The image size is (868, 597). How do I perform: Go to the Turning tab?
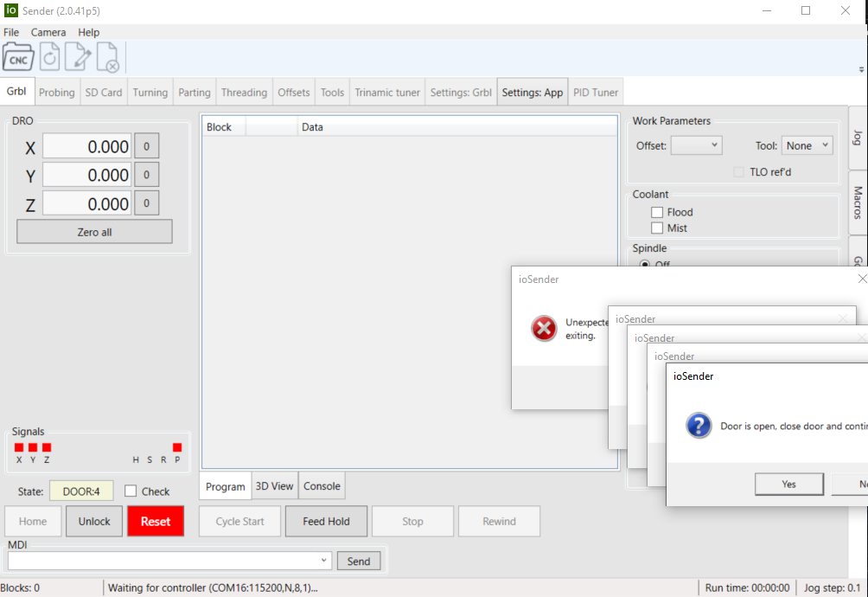tap(150, 93)
